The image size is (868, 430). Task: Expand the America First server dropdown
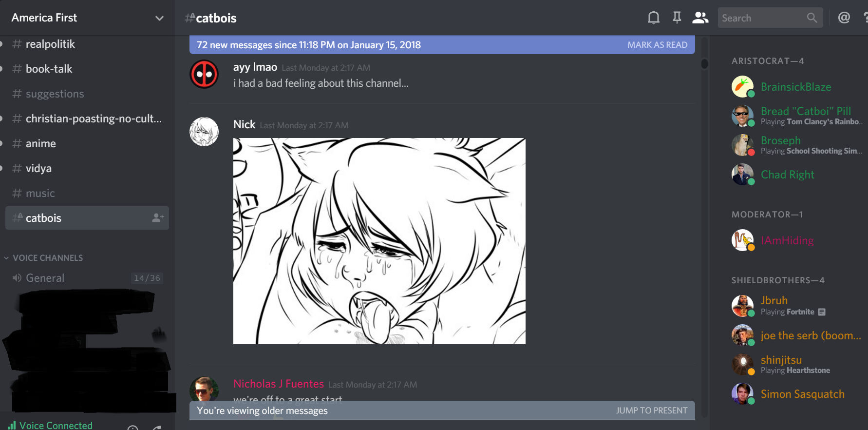pos(159,18)
